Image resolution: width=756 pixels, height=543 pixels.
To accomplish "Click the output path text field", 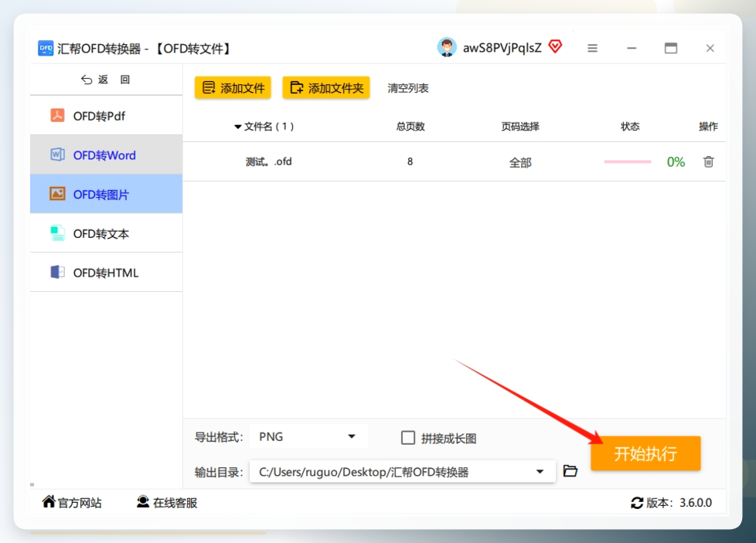I will (x=402, y=472).
